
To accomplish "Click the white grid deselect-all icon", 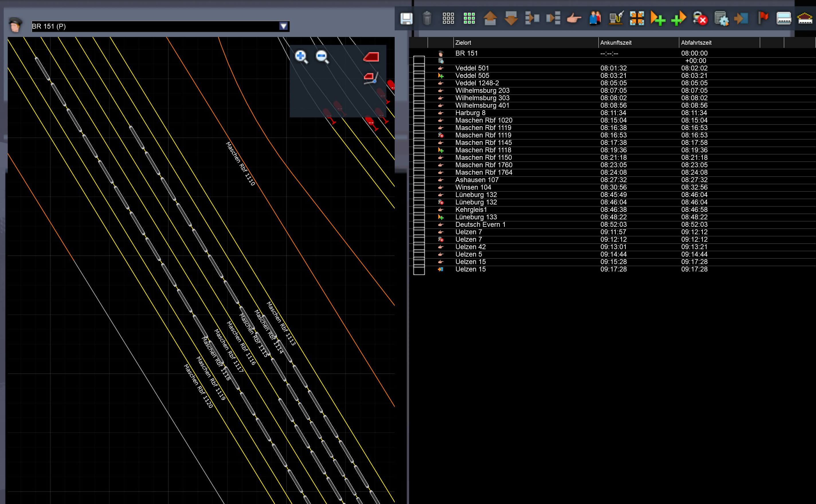I will click(x=448, y=19).
